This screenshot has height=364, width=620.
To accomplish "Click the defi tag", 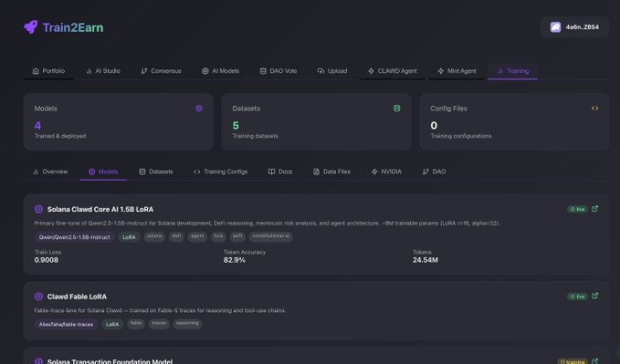I will coord(176,236).
